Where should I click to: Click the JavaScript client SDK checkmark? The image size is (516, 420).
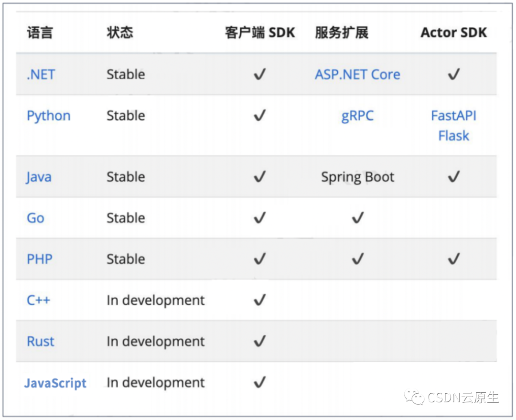coord(259,383)
